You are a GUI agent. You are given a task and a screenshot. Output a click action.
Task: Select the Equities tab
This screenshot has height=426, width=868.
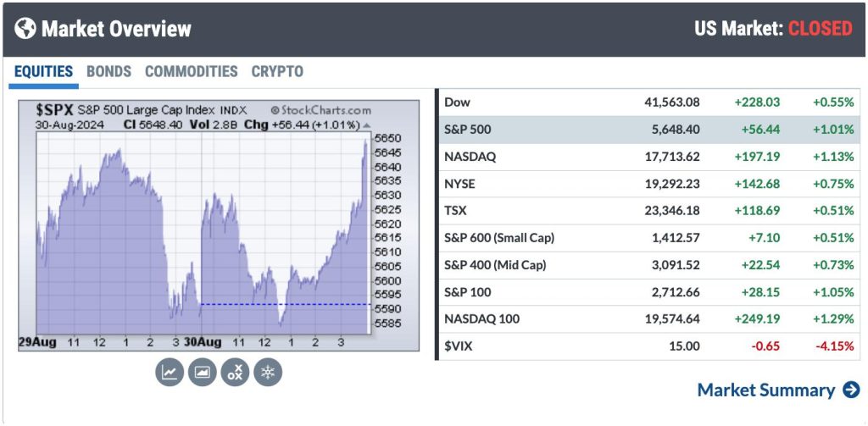click(x=43, y=72)
